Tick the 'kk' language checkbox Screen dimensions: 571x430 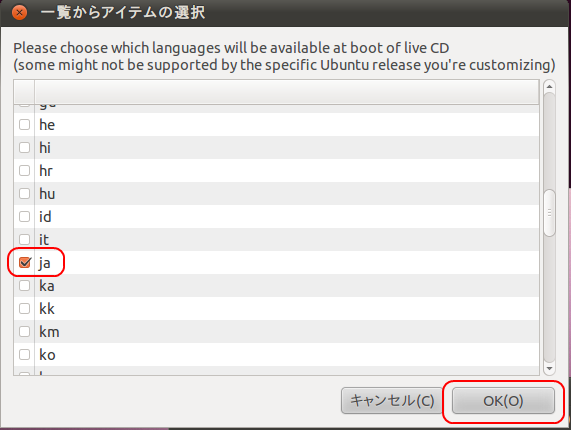[x=24, y=309]
